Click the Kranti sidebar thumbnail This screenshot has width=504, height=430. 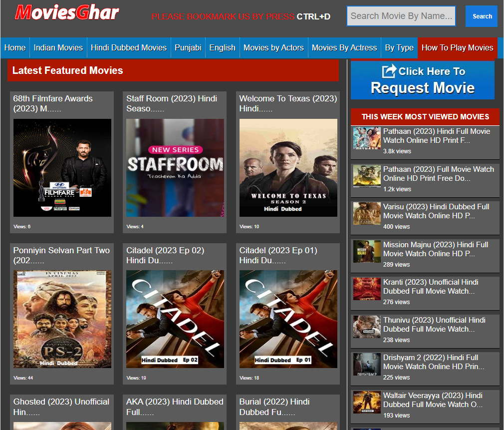coord(367,289)
